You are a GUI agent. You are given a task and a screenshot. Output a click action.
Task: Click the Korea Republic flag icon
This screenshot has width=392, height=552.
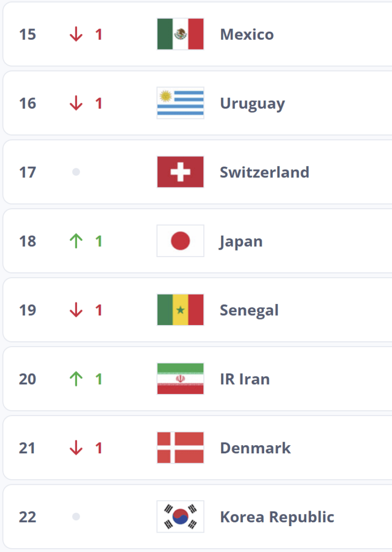point(180,517)
